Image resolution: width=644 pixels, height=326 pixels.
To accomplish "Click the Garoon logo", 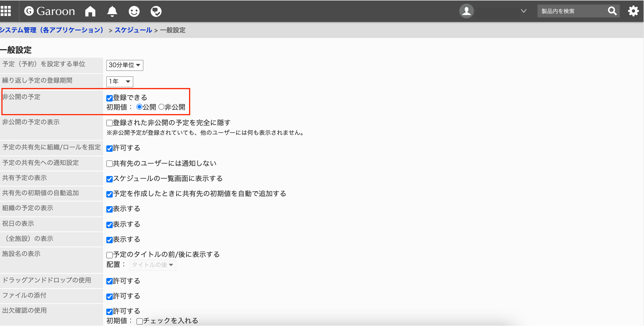I will 49,11.
